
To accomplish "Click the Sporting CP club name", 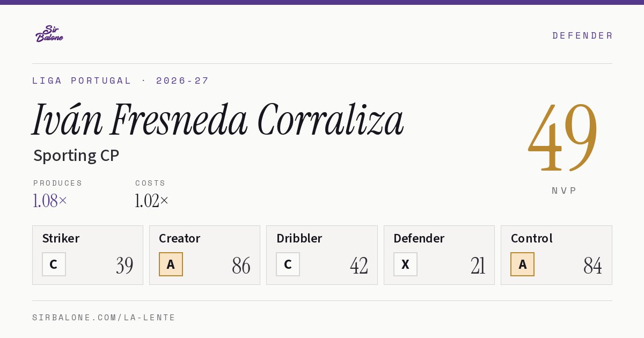I will point(76,156).
